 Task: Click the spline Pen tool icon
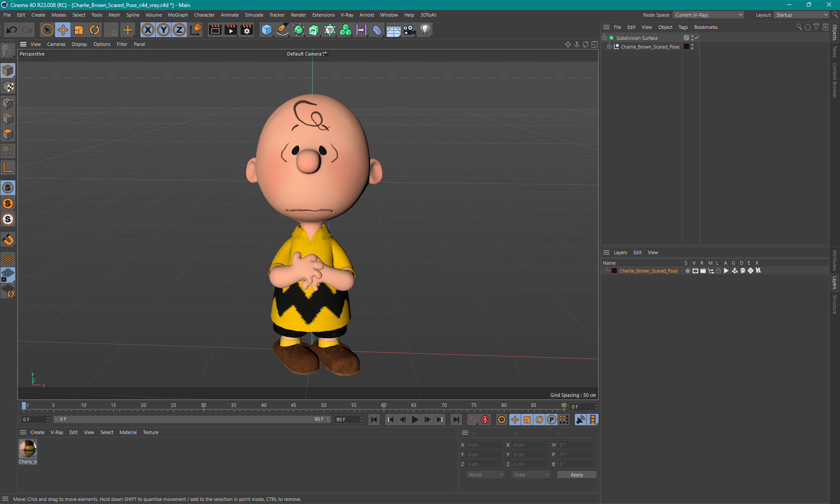tap(283, 30)
